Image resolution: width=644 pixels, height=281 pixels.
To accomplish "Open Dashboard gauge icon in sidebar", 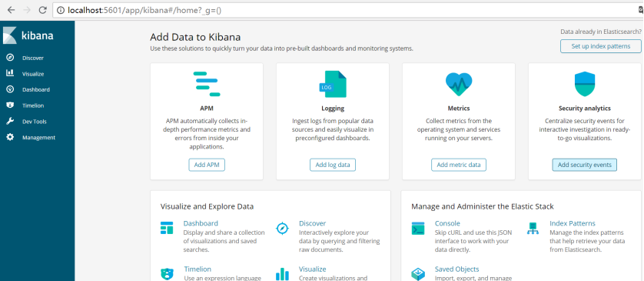I will (10, 89).
